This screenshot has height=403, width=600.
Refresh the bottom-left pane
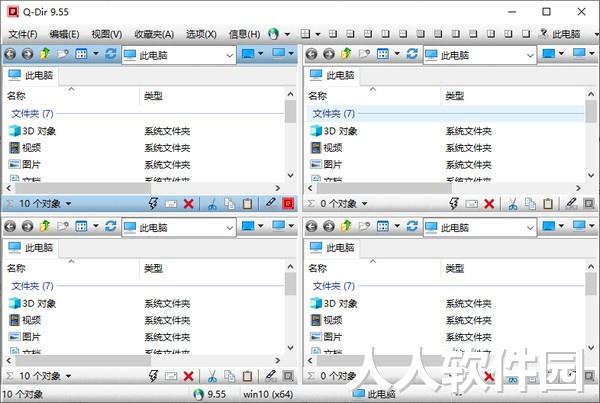[x=111, y=226]
